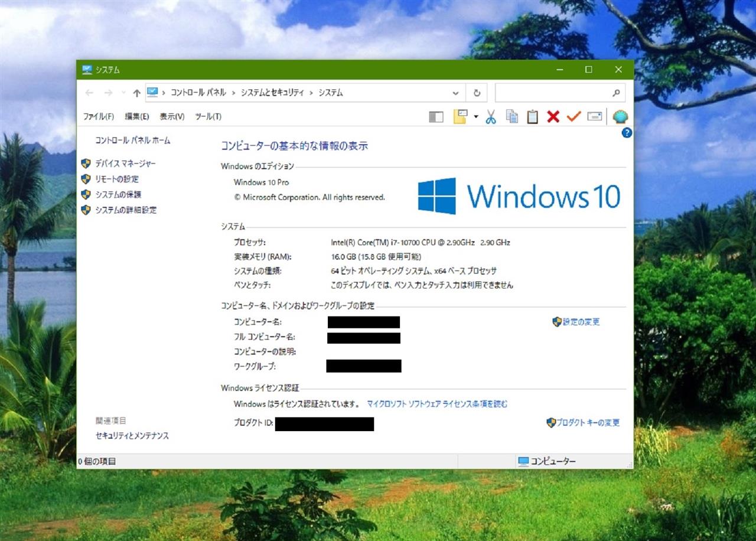
Task: Click the コンピューターの説明: label
Action: pyautogui.click(x=265, y=351)
